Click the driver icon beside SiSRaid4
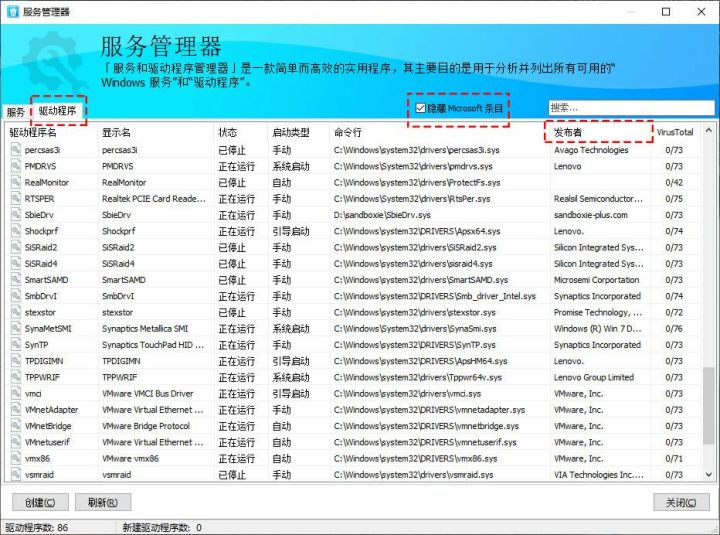This screenshot has width=720, height=535. point(16,264)
